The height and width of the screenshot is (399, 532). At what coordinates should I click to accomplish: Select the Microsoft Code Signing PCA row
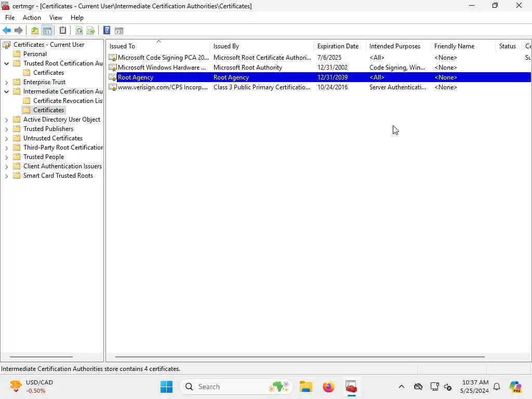point(319,58)
